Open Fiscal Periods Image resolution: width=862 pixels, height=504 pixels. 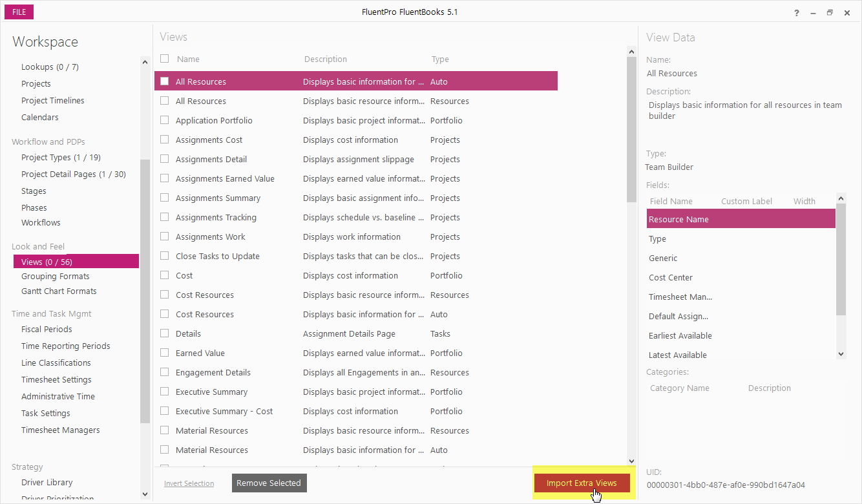(47, 330)
